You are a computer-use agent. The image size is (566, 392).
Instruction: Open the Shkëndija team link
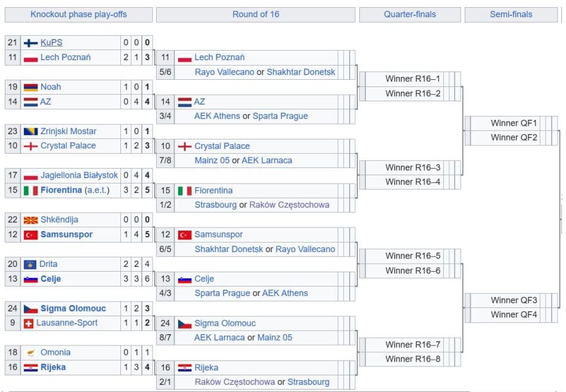tap(59, 220)
